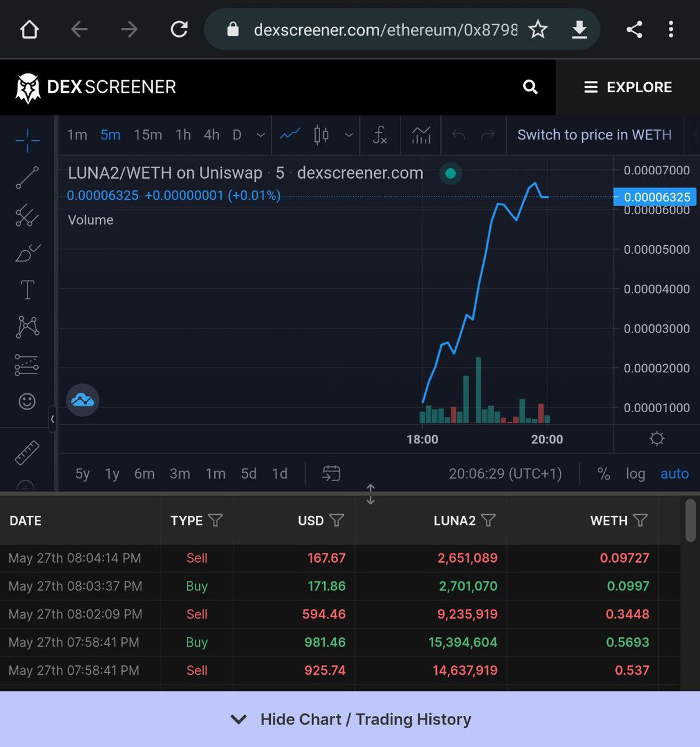Set the chart range to 5y
700x747 pixels.
[x=82, y=474]
